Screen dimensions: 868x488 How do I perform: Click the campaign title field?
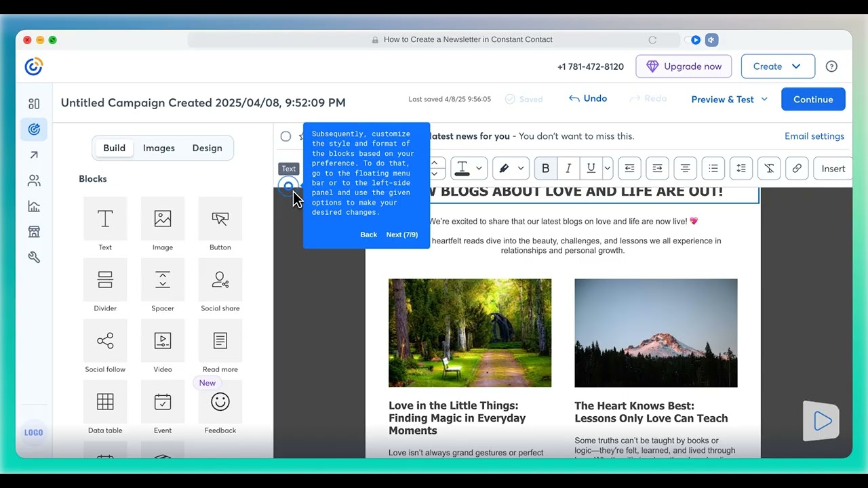(x=203, y=103)
